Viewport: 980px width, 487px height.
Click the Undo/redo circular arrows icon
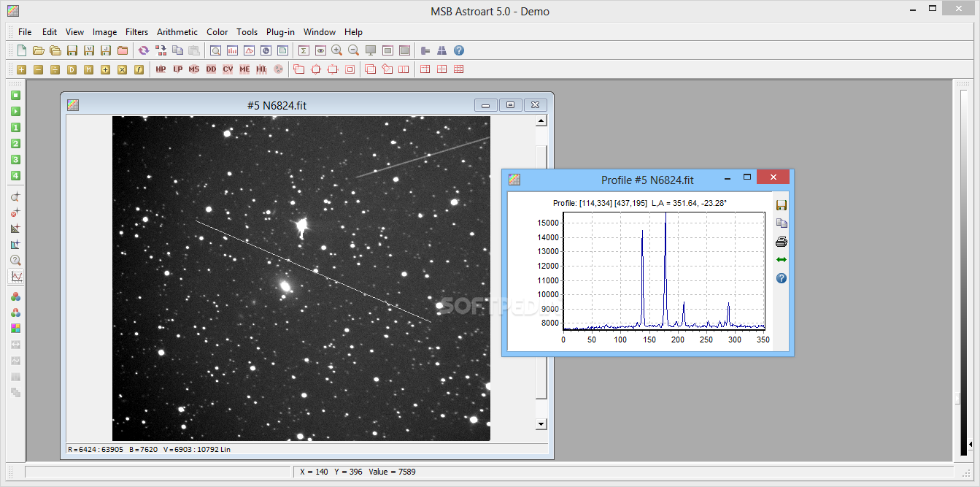(144, 50)
